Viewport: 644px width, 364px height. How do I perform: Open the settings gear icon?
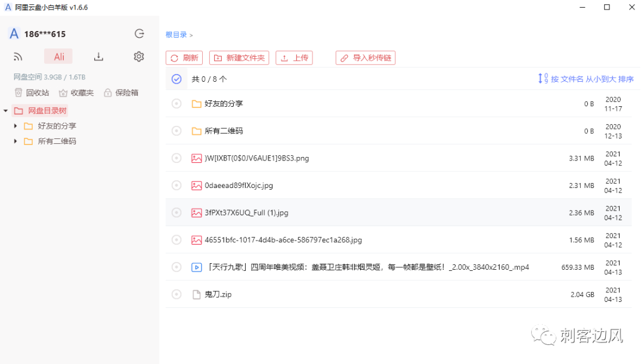139,57
